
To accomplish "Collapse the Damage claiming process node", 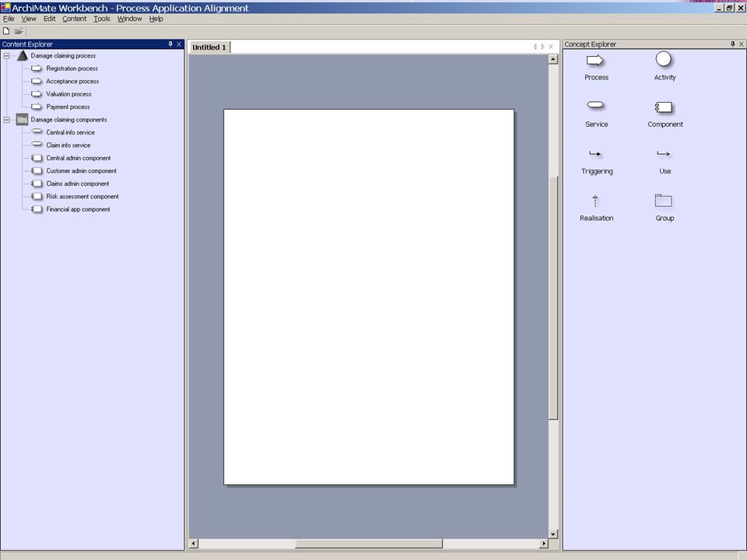I will coord(7,56).
